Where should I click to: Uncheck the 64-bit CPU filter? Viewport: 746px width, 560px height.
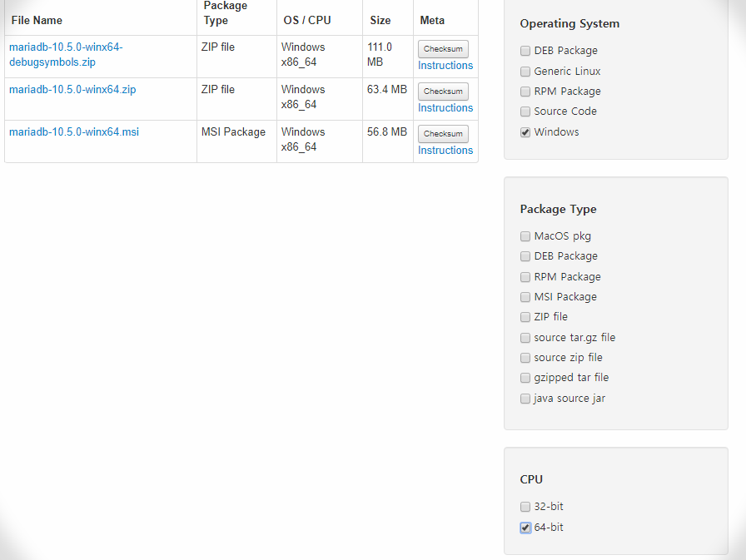525,528
